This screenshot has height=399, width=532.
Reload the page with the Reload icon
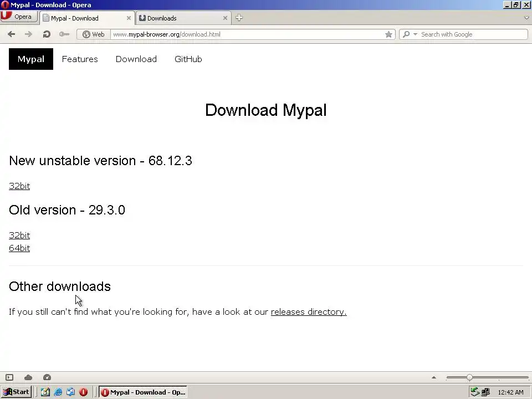click(47, 34)
